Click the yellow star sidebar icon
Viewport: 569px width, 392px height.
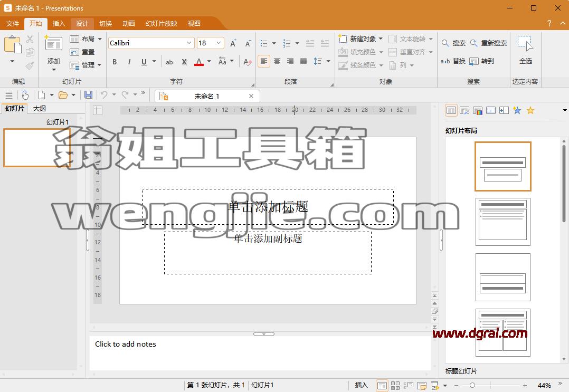(x=530, y=110)
